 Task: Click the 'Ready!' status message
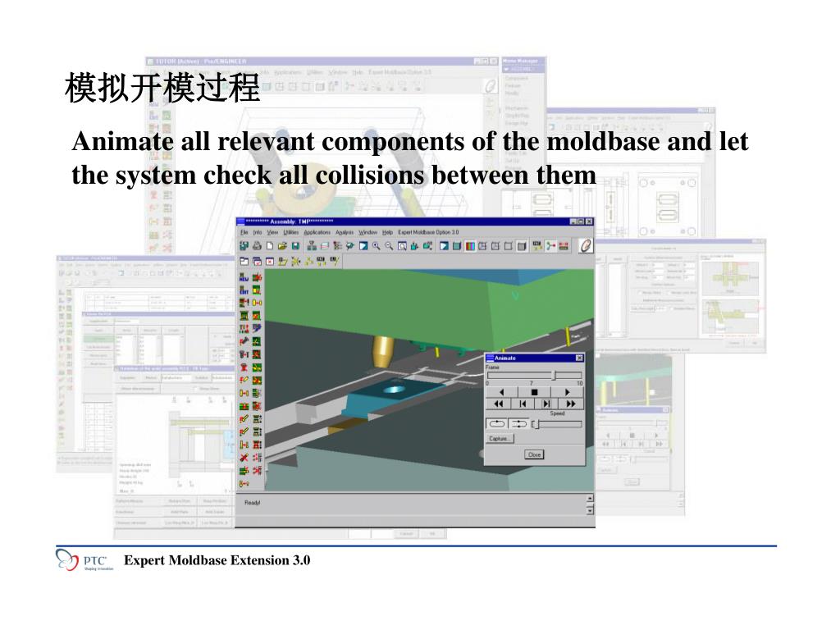[x=253, y=503]
